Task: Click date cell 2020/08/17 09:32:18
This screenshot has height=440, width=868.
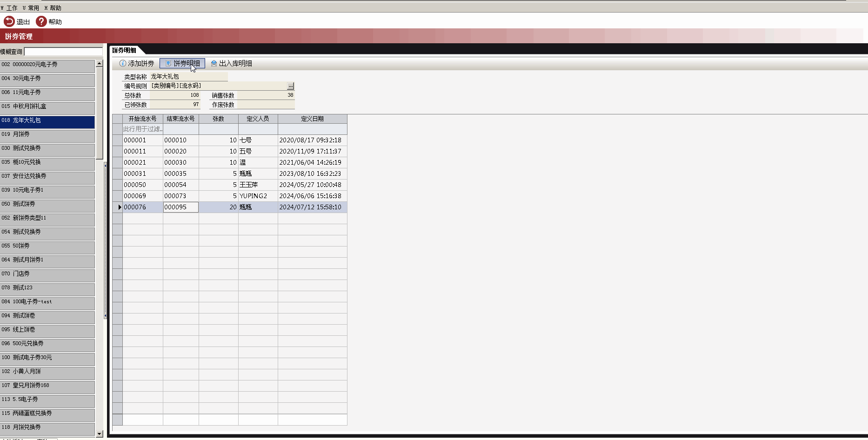Action: (x=313, y=140)
